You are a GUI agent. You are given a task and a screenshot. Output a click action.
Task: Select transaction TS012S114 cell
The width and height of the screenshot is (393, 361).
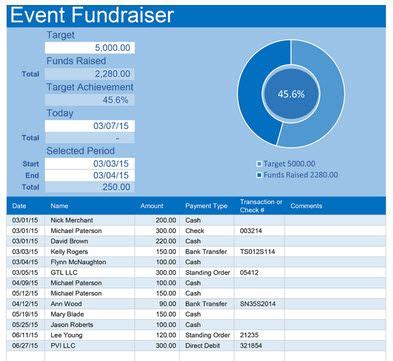point(259,252)
